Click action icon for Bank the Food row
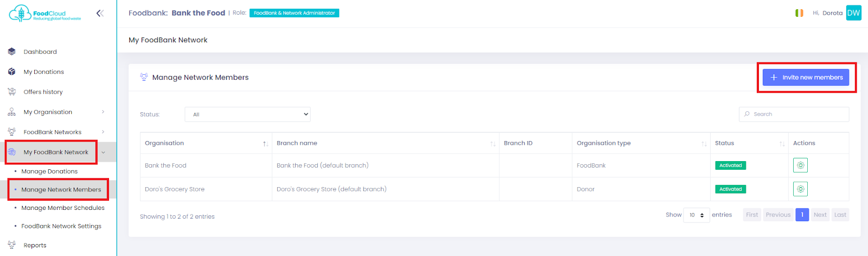This screenshot has width=868, height=256. click(x=800, y=165)
